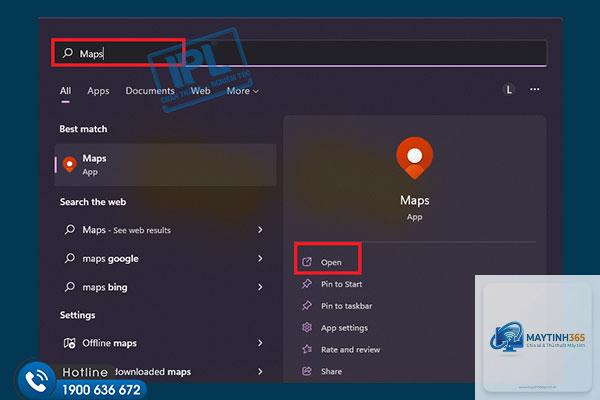The width and height of the screenshot is (600, 400).
Task: Click the star icon for Rate and review
Action: (x=307, y=349)
